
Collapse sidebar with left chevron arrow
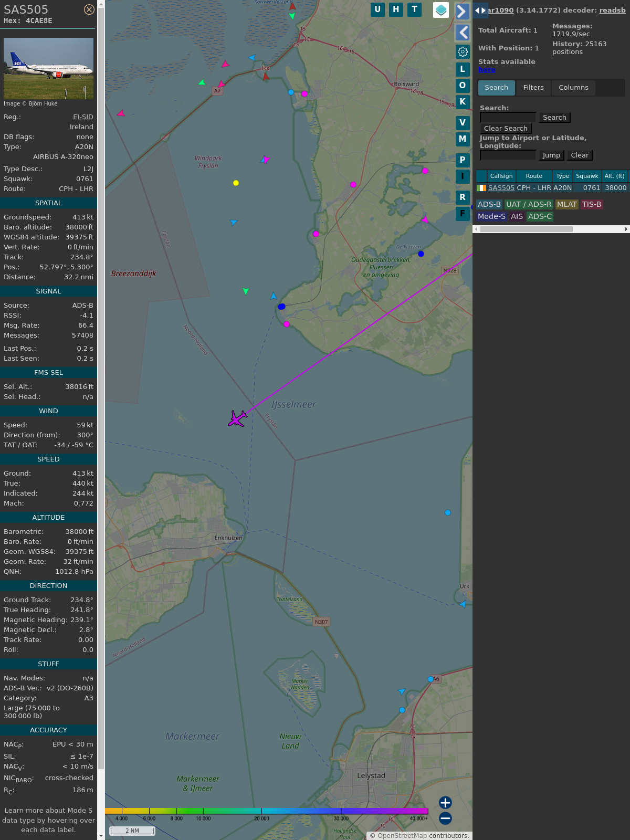[463, 33]
